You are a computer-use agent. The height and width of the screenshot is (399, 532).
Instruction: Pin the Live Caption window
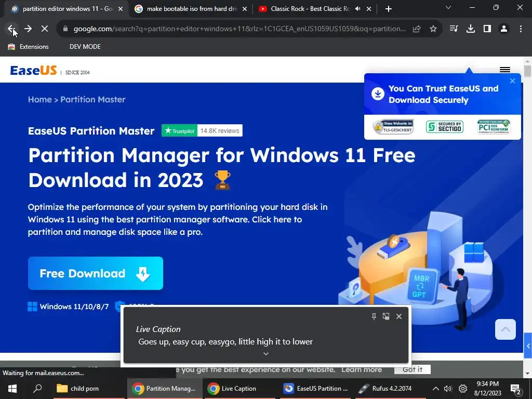point(374,316)
